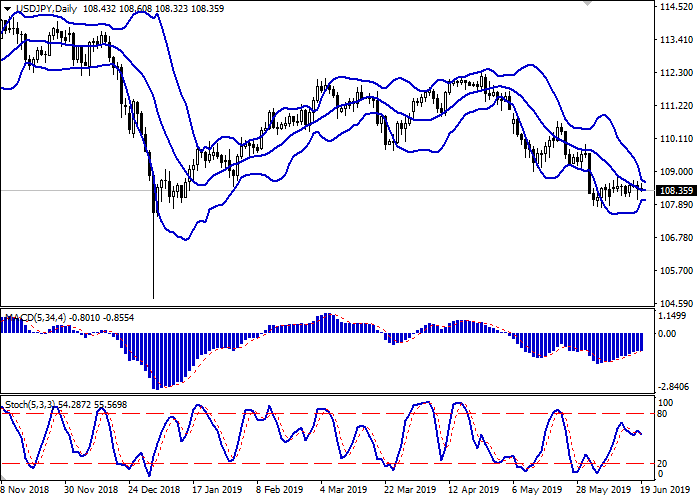Click the 17 Jan 2019 date label
700x500 pixels.
coord(215,491)
